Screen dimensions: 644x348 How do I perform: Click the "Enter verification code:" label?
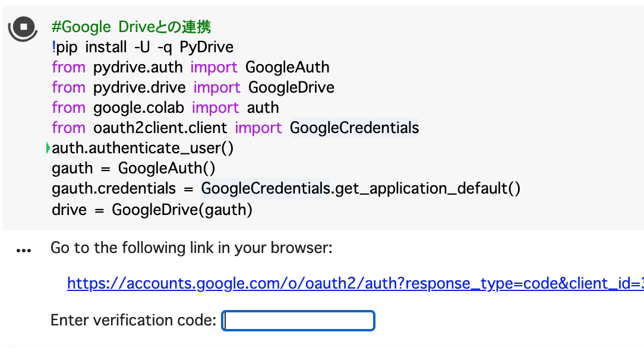click(133, 321)
